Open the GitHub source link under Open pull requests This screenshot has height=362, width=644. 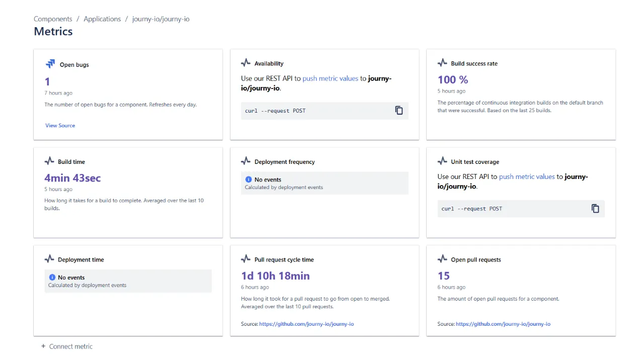click(x=503, y=324)
